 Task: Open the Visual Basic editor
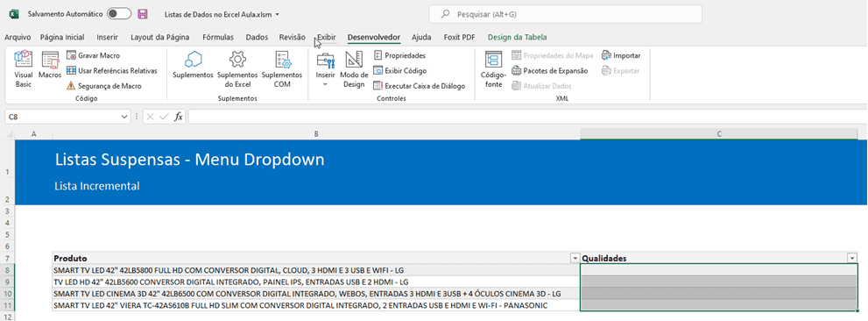click(x=24, y=68)
